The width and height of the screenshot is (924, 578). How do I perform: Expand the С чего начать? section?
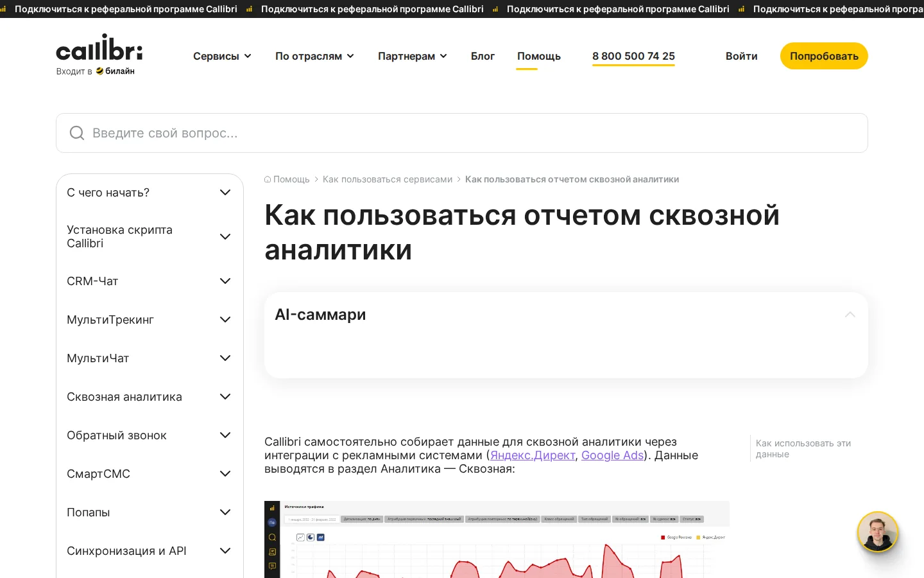click(x=149, y=193)
